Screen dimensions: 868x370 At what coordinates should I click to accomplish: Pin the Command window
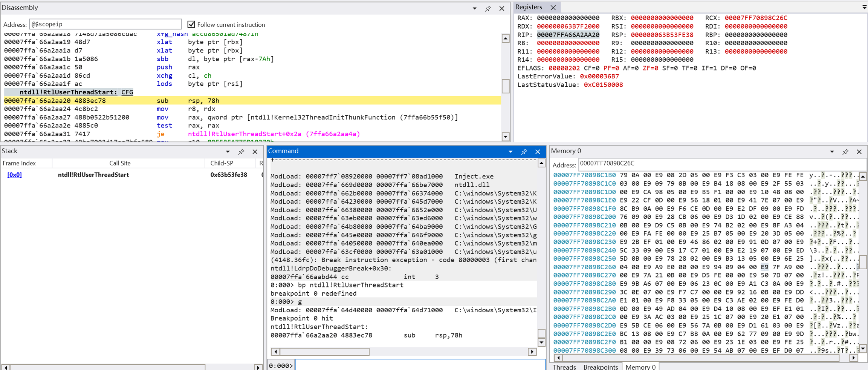point(524,152)
